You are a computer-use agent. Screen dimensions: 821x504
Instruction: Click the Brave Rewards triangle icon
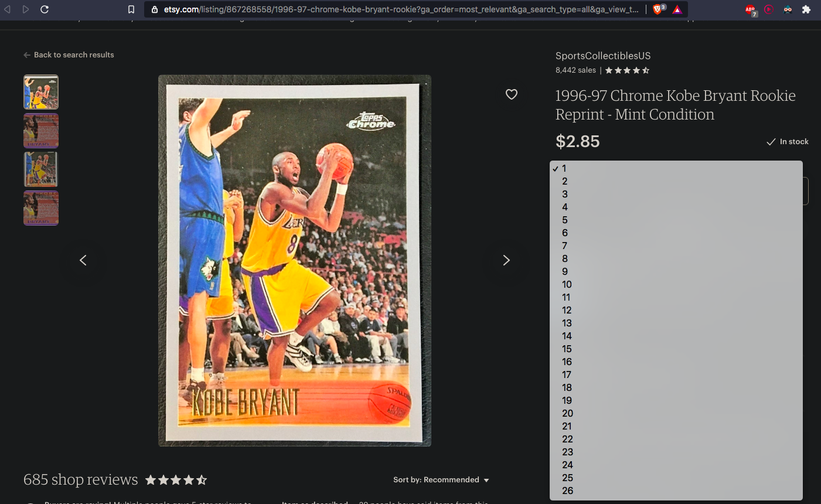677,9
